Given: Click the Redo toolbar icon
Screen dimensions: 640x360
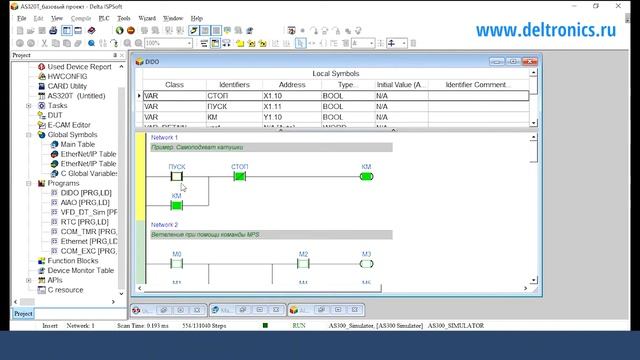Looking at the screenshot, I should pos(31,43).
